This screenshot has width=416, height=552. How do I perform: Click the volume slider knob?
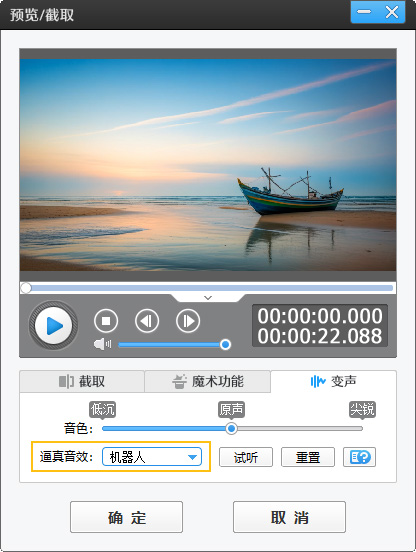(225, 344)
